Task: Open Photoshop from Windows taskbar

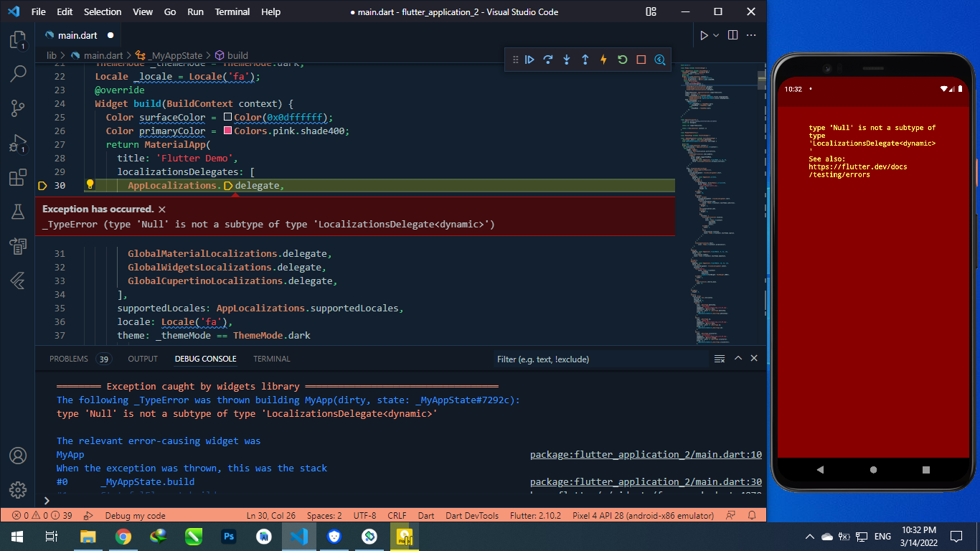Action: (230, 536)
